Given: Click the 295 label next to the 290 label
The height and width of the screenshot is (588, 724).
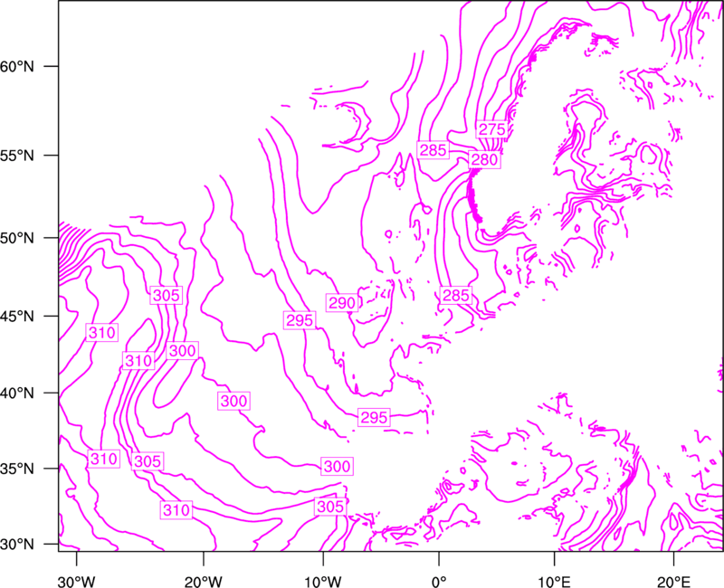Looking at the screenshot, I should point(300,320).
